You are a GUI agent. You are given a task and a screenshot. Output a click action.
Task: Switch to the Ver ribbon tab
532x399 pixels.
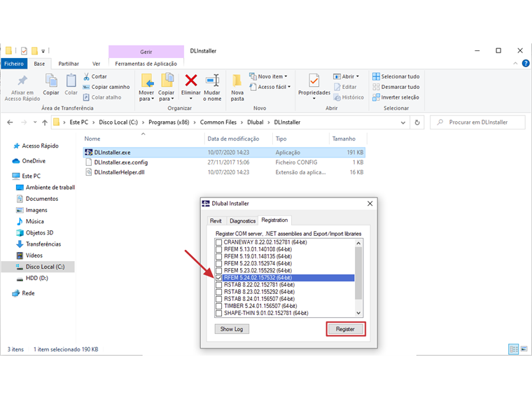click(x=97, y=64)
